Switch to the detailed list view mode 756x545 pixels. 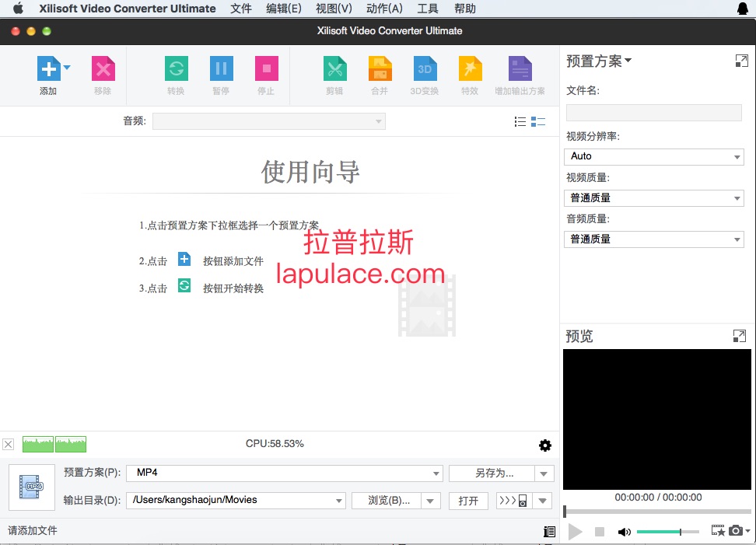[x=538, y=121]
